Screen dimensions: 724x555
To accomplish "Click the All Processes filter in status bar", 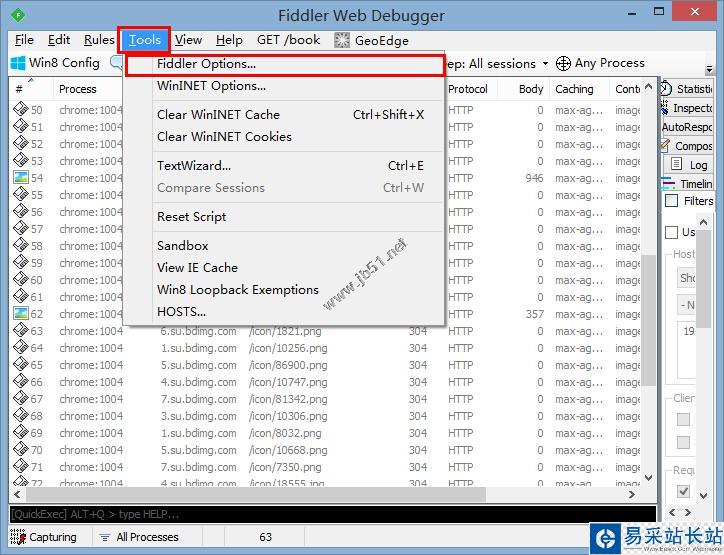I will click(x=139, y=537).
